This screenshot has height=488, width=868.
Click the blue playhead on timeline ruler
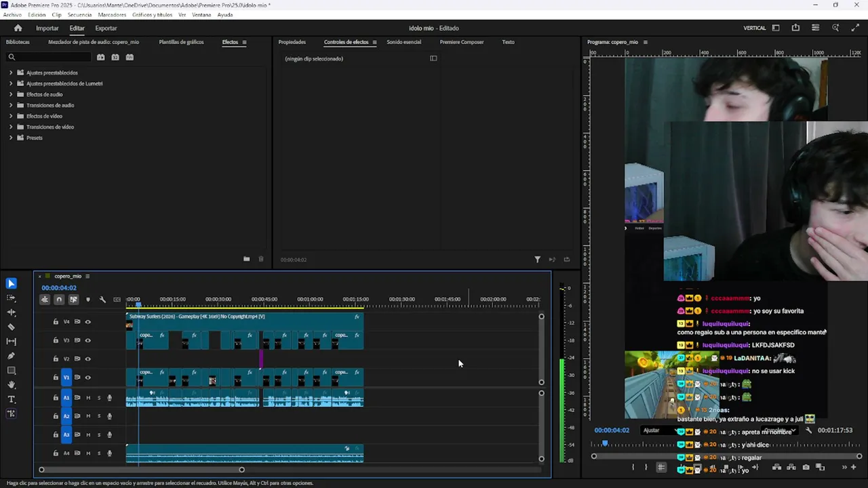pyautogui.click(x=138, y=304)
